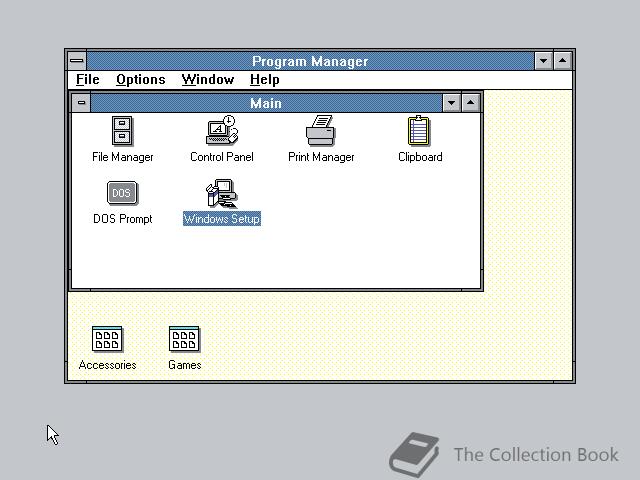Screen dimensions: 640x480
Task: Click the 'Control Panel' label text
Action: point(222,157)
